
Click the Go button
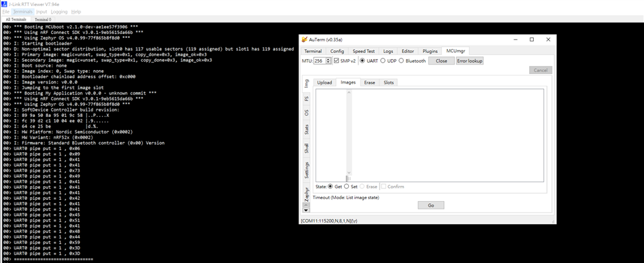point(431,205)
